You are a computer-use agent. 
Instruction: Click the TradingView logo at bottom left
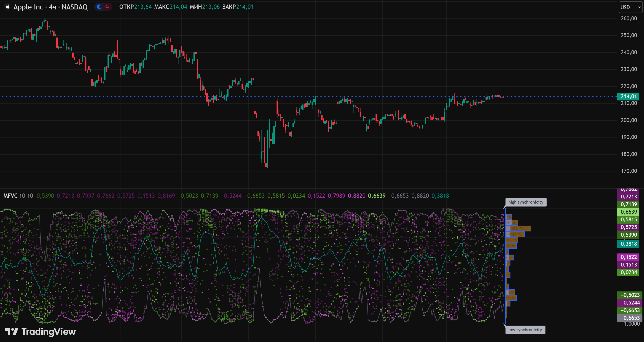pos(40,331)
